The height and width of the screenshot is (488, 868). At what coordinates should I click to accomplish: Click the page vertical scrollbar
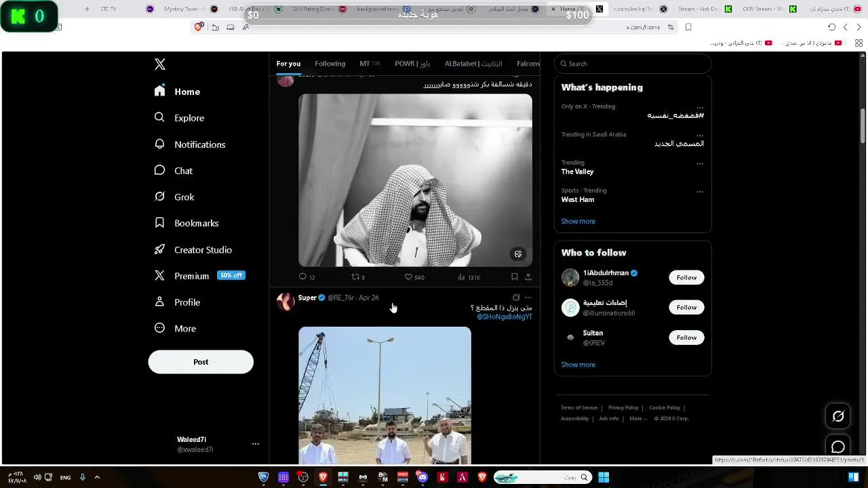point(863,125)
